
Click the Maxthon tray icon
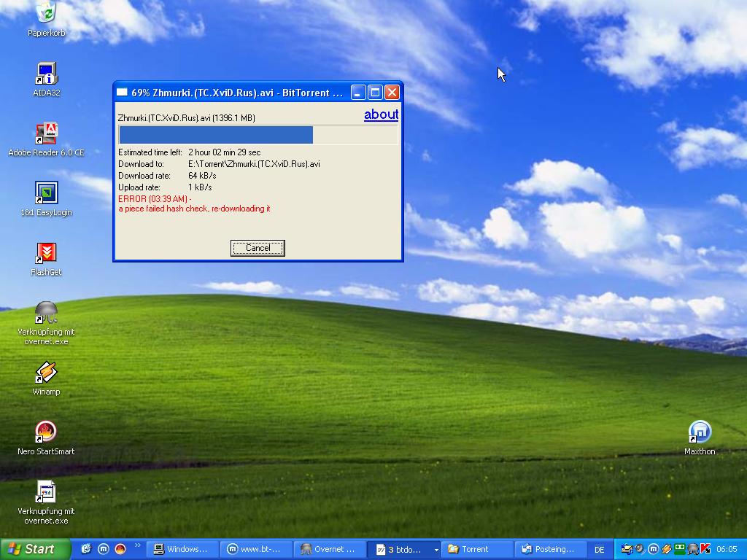(653, 549)
